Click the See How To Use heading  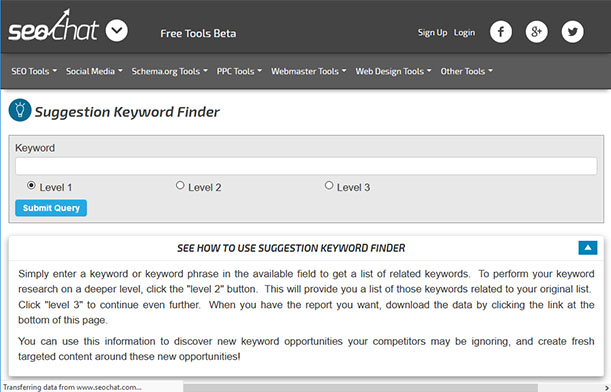point(291,248)
